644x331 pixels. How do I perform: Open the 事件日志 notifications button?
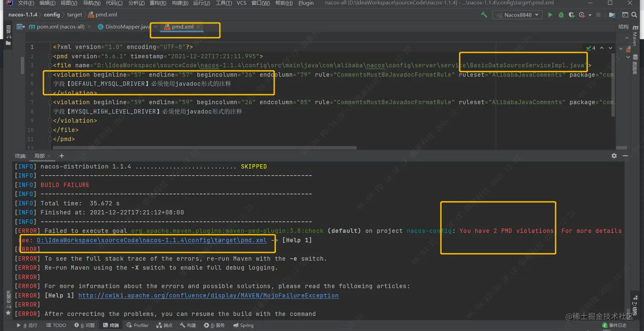615,325
